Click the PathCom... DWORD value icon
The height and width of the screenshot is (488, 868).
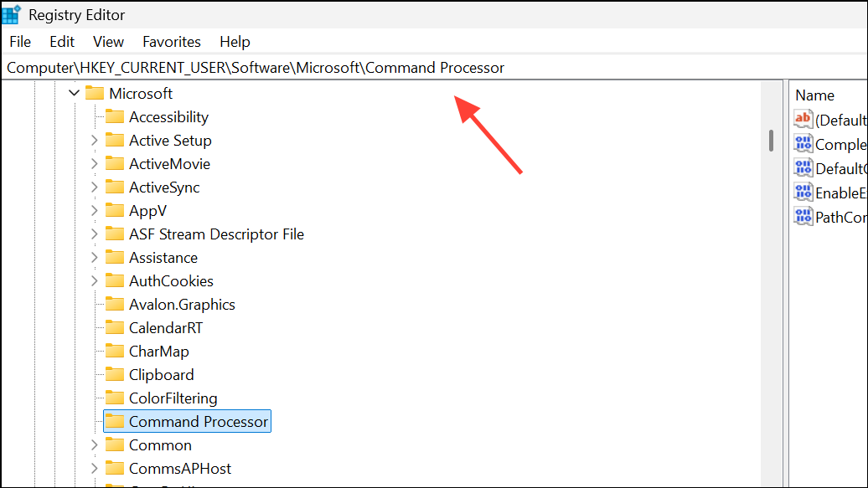pos(803,216)
